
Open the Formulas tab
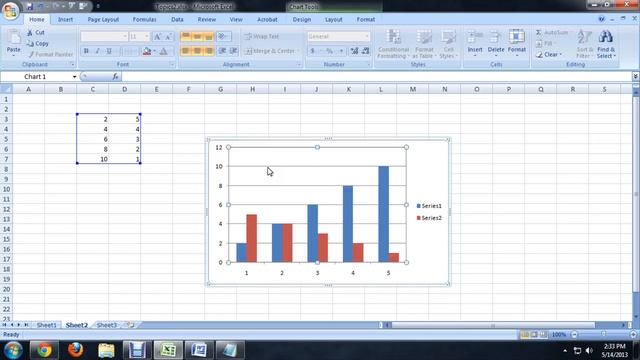144,19
